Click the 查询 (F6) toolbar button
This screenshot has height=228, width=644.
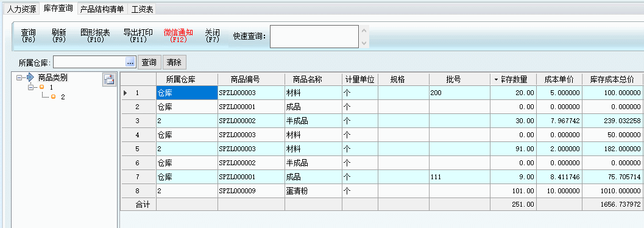tap(29, 36)
